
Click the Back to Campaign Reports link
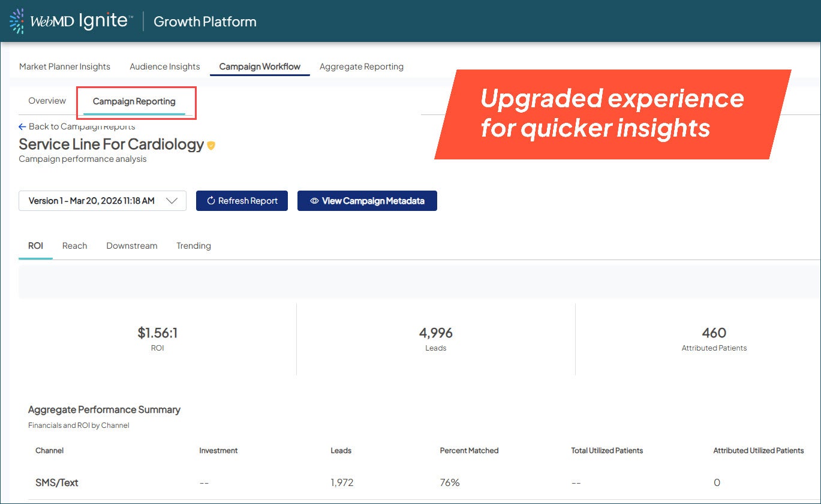pos(82,127)
